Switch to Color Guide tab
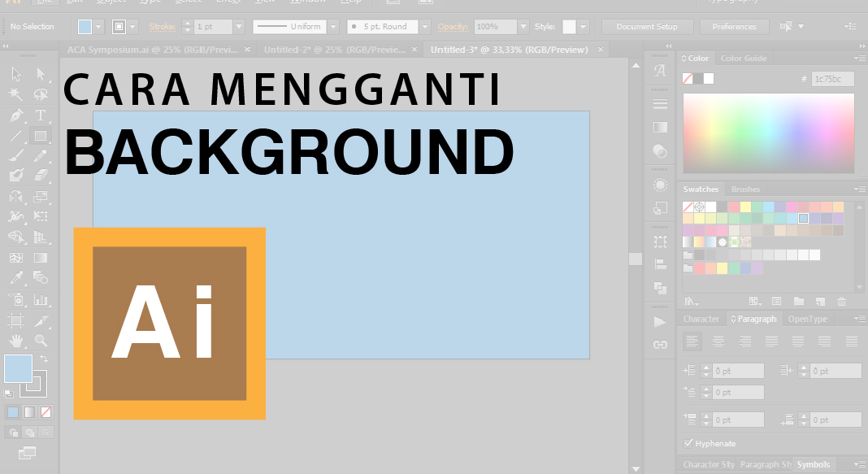The image size is (868, 474). point(744,59)
